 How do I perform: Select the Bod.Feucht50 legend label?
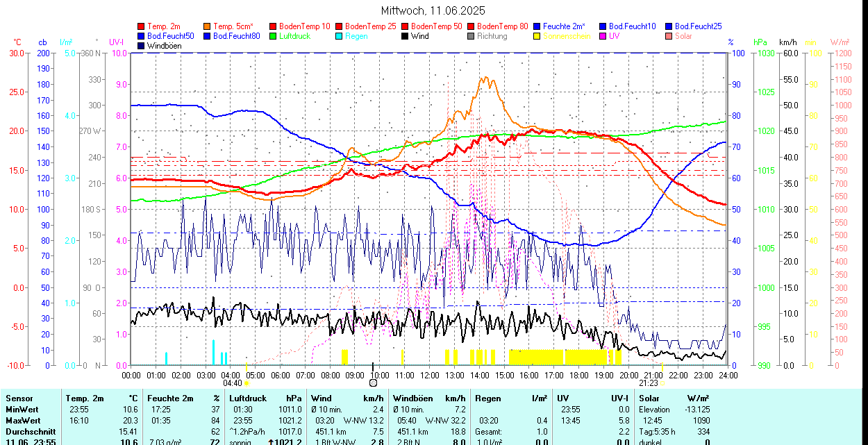pos(170,36)
